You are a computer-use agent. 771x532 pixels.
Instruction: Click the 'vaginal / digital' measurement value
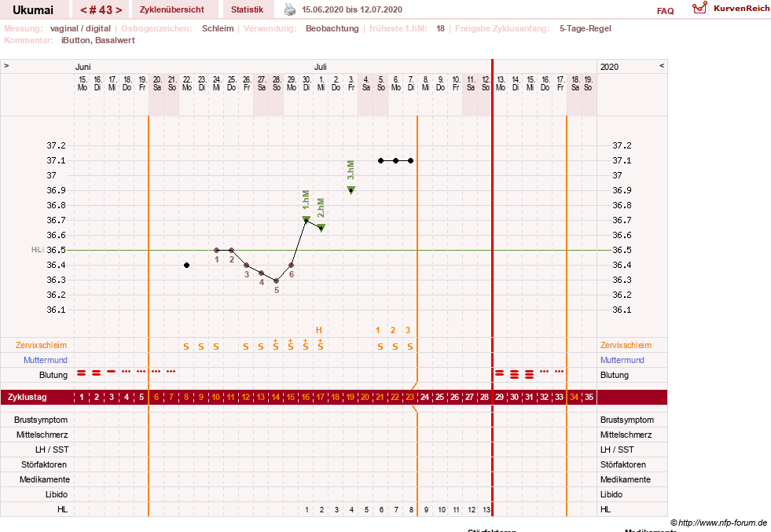[81, 28]
